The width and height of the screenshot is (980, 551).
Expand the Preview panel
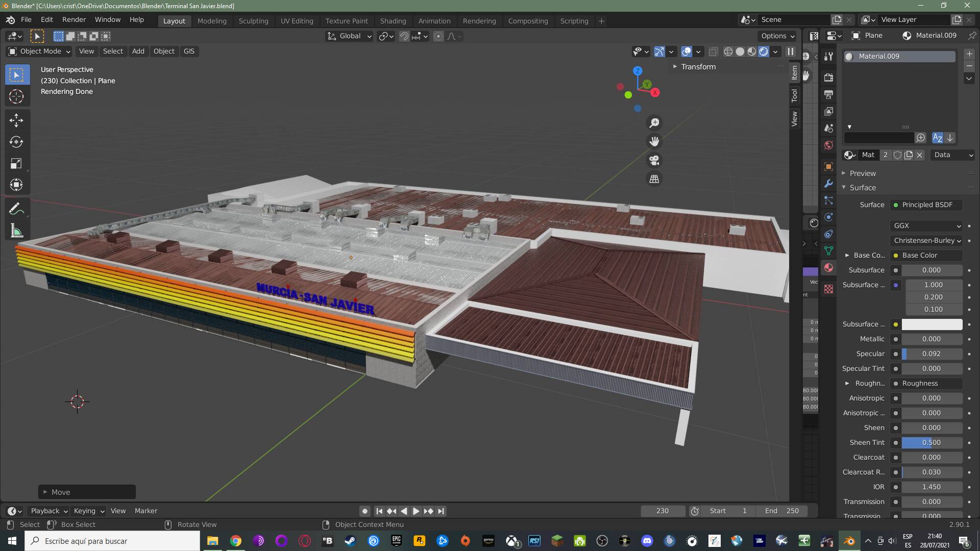863,173
